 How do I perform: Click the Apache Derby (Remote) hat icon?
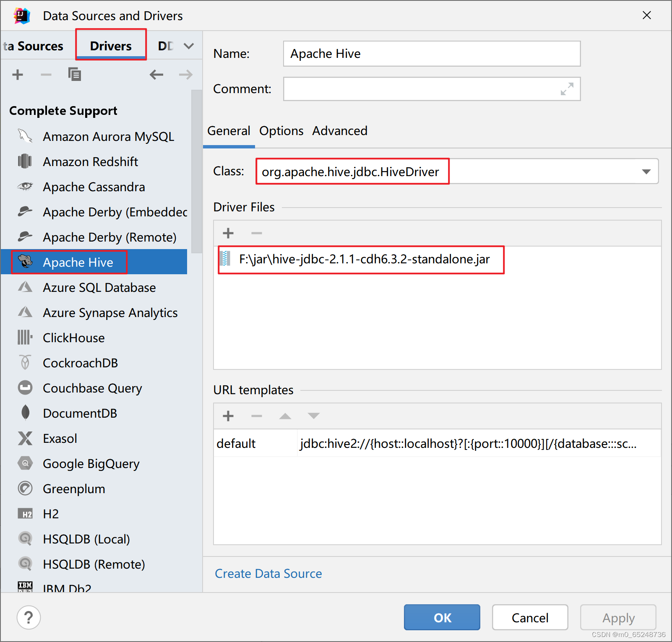click(25, 237)
